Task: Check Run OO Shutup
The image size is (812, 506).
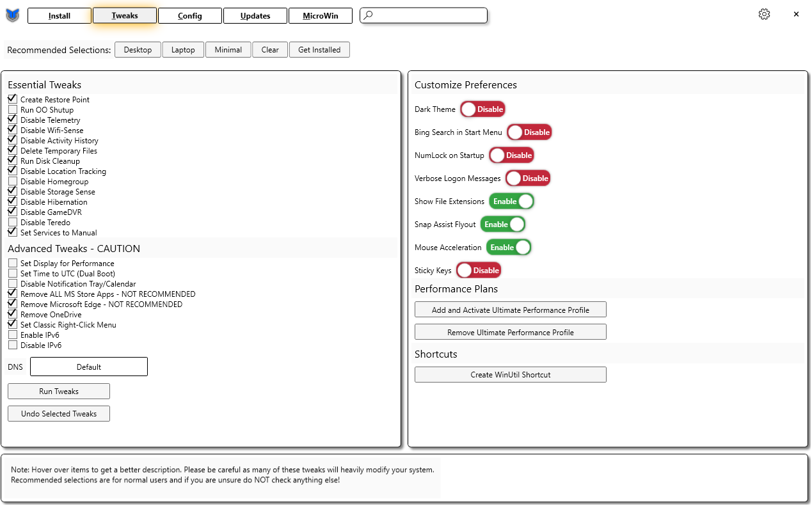Action: [13, 109]
